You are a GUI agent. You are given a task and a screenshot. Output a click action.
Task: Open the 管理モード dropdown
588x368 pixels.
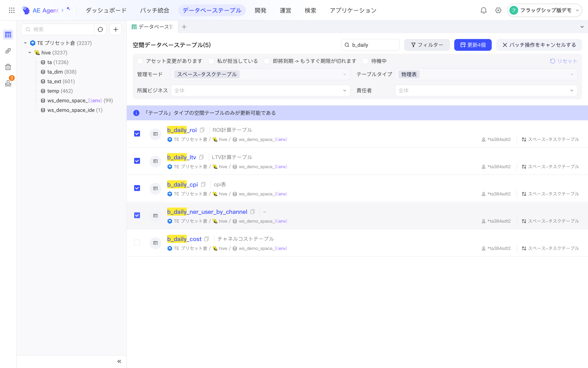261,74
